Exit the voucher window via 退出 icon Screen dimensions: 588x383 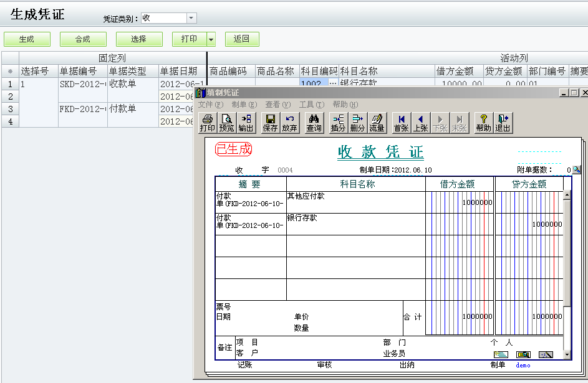coord(503,123)
